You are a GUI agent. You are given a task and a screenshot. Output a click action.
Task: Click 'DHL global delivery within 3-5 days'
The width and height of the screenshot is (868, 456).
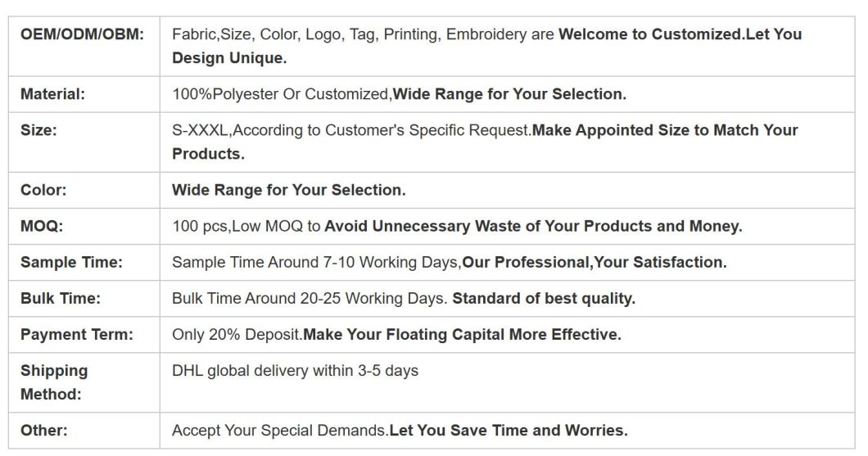295,370
